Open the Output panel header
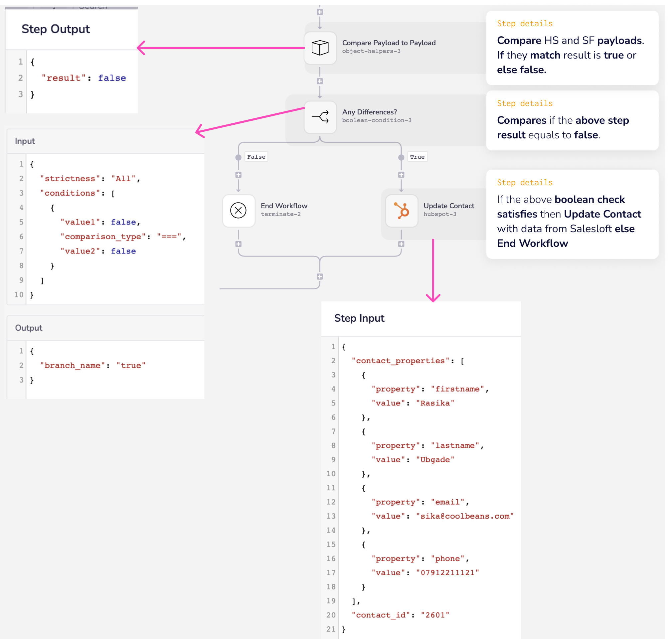672x639 pixels. click(29, 328)
